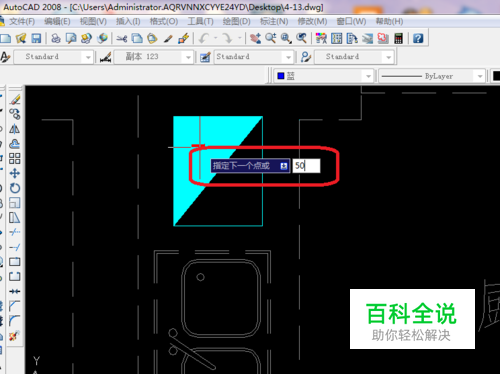The height and width of the screenshot is (374, 500).
Task: Click the Cut scissors icon
Action: pyautogui.click(x=122, y=38)
